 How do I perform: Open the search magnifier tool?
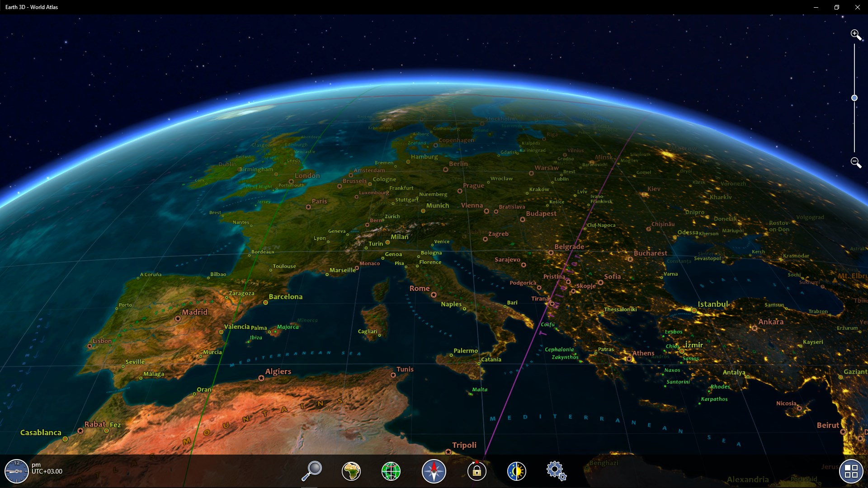click(x=311, y=471)
